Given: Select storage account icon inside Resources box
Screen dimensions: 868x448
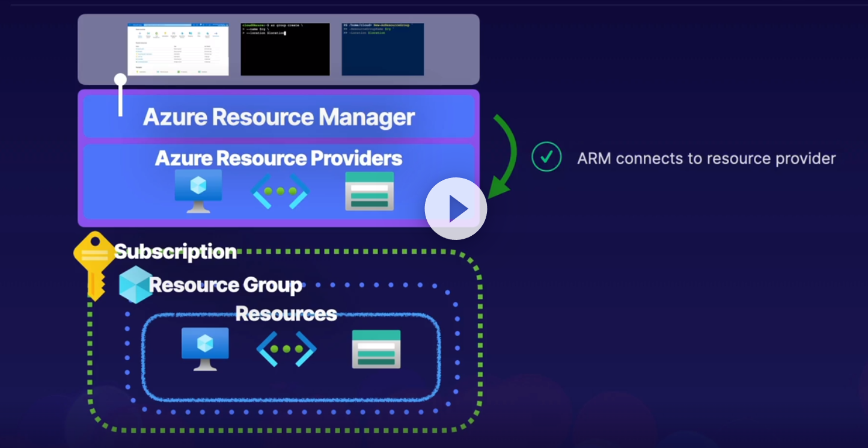Looking at the screenshot, I should click(376, 349).
